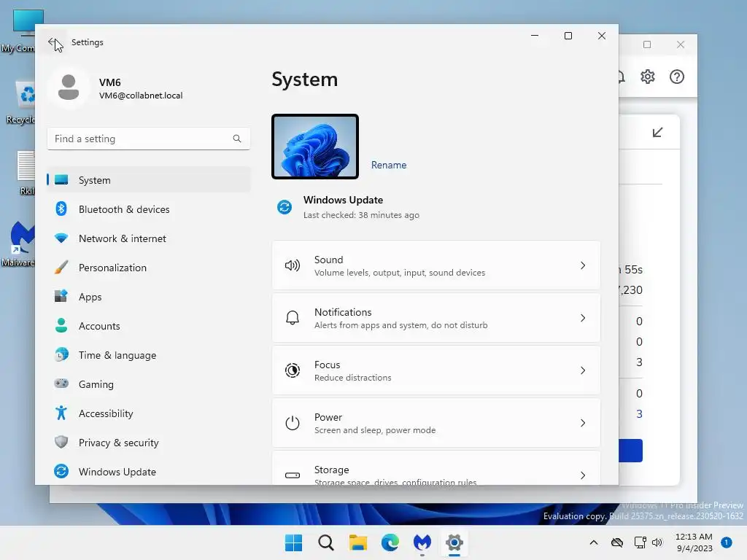
Task: Open Accounts settings category
Action: pyautogui.click(x=149, y=326)
